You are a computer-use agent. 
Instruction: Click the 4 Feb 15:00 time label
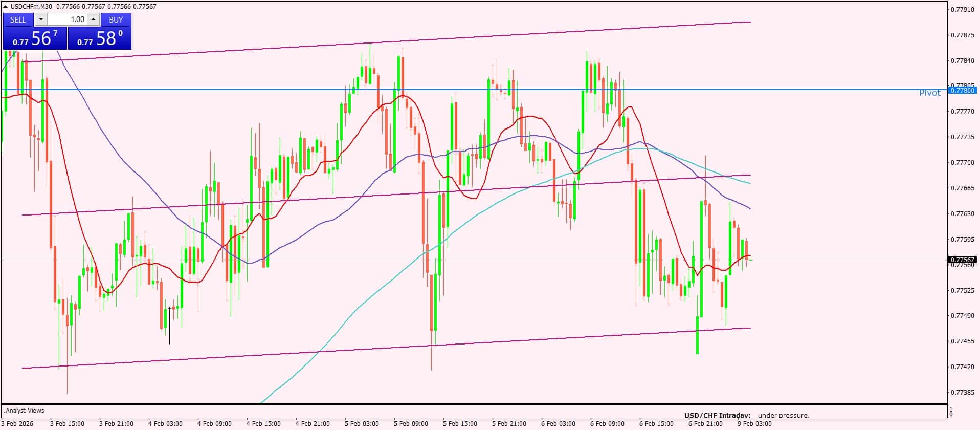point(263,423)
